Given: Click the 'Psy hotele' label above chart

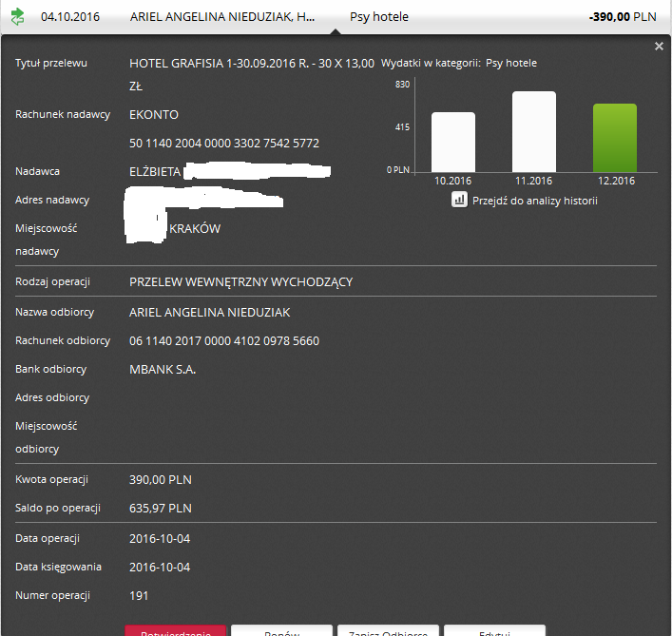Looking at the screenshot, I should pyautogui.click(x=510, y=64).
